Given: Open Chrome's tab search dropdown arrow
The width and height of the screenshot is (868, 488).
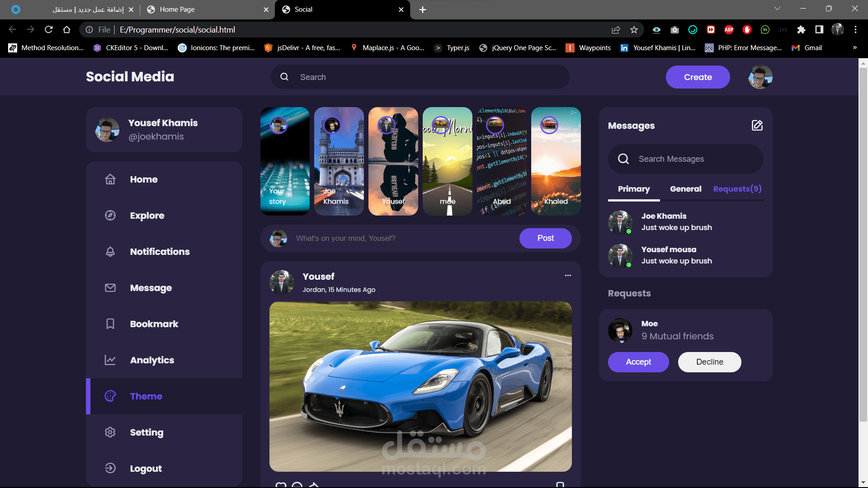Looking at the screenshot, I should [777, 9].
